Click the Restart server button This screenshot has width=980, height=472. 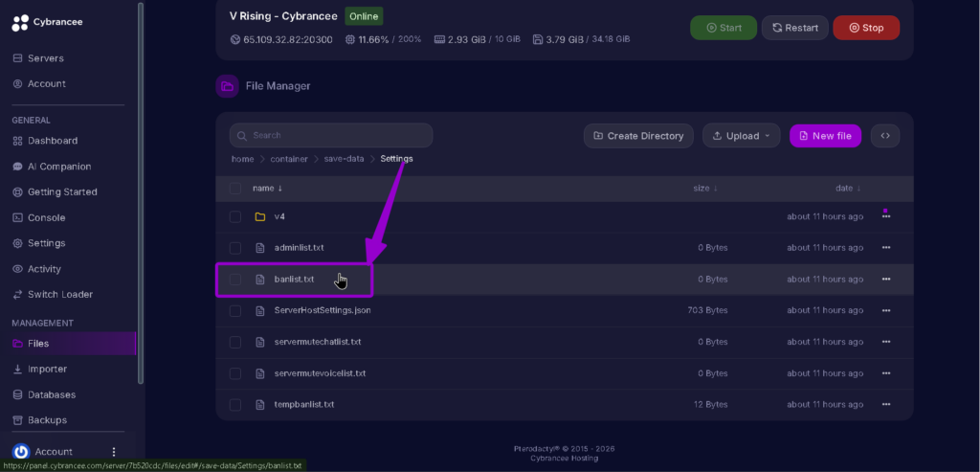click(x=795, y=28)
